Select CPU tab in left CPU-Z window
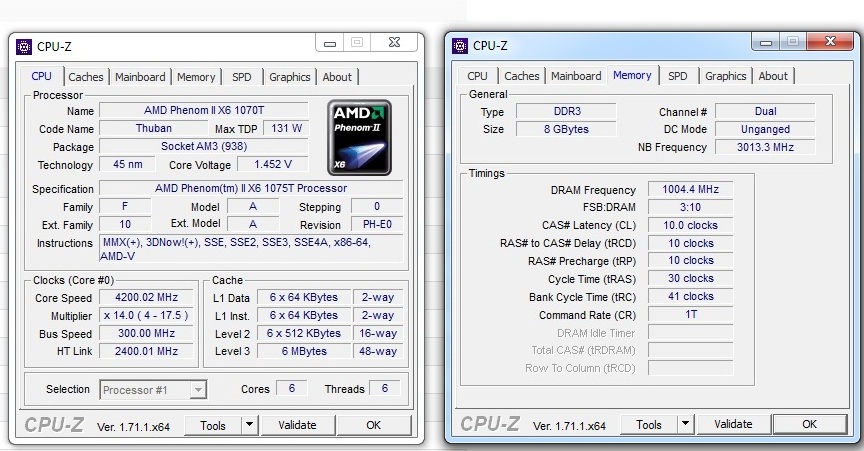The image size is (864, 451). pos(41,76)
